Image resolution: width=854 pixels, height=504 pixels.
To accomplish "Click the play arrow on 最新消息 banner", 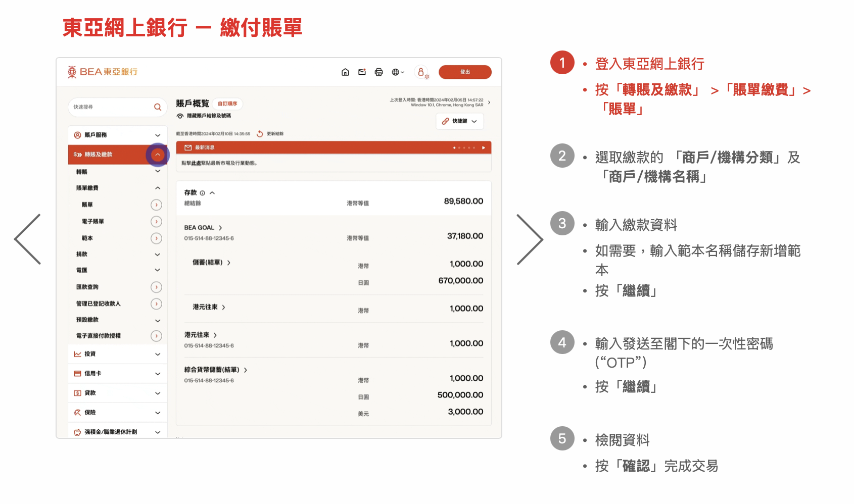I will 484,148.
